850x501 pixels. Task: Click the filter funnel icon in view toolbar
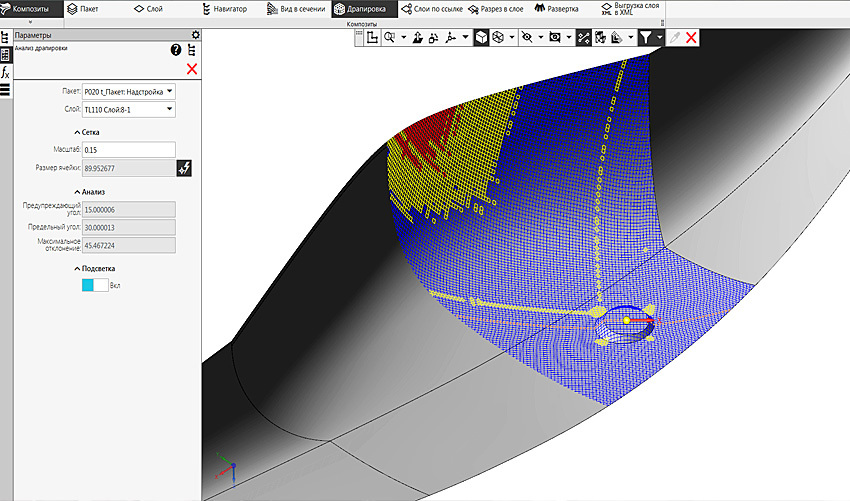[x=646, y=37]
